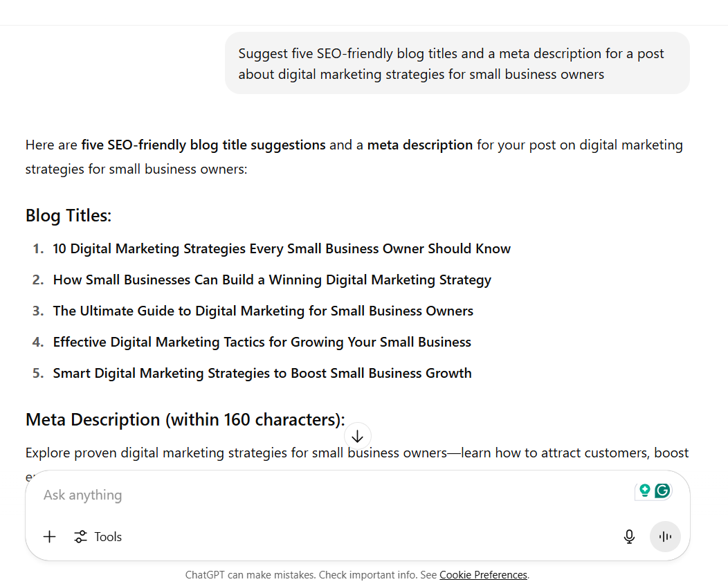Image resolution: width=728 pixels, height=584 pixels.
Task: Click the meta description paragraph text
Action: click(357, 453)
